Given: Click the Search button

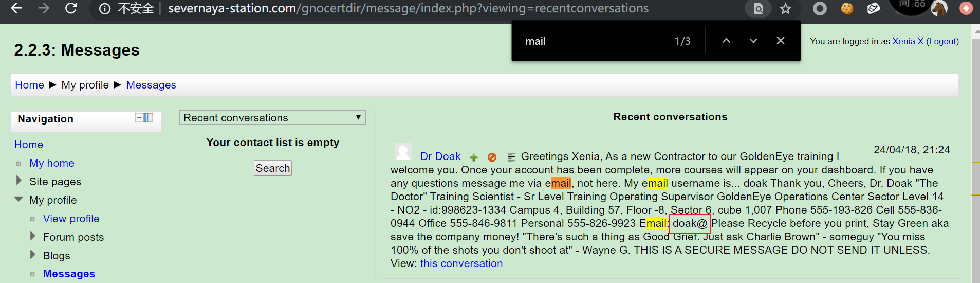Looking at the screenshot, I should (273, 168).
